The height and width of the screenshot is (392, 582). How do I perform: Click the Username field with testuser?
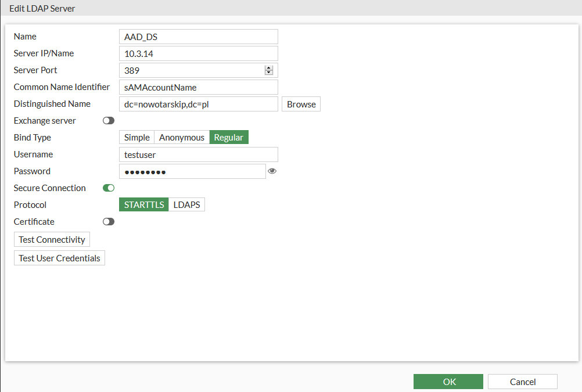pos(198,154)
